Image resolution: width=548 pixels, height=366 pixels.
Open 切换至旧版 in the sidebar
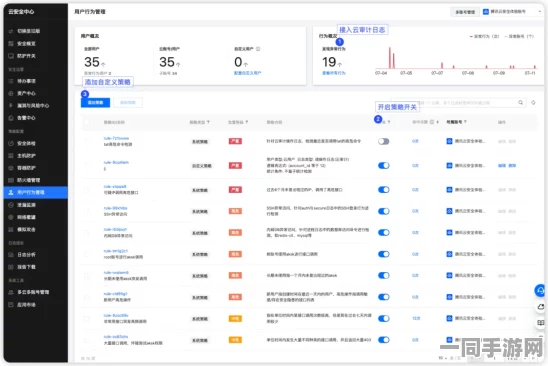29,31
